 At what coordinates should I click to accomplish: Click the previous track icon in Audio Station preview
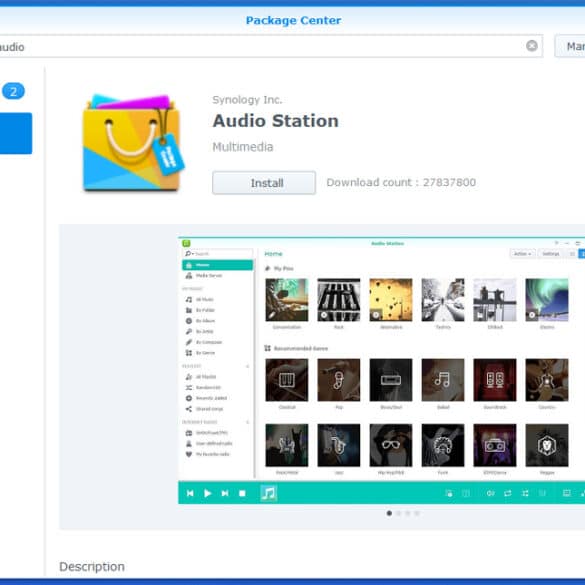coord(190,493)
